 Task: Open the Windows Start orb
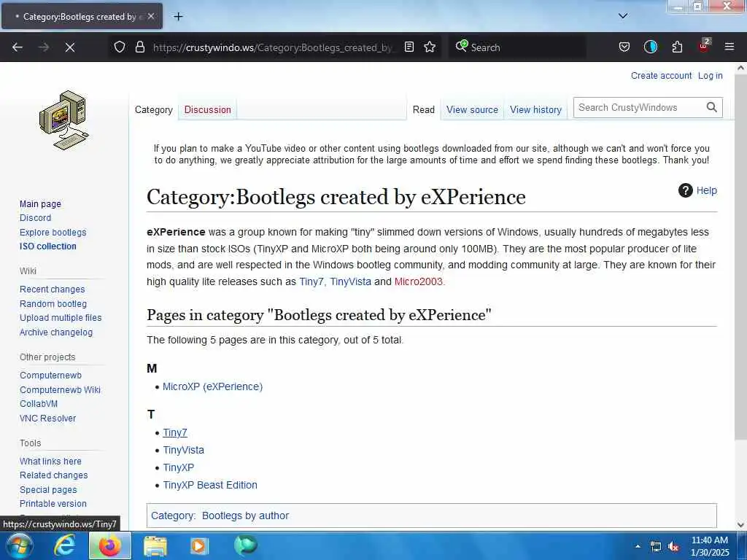19,545
